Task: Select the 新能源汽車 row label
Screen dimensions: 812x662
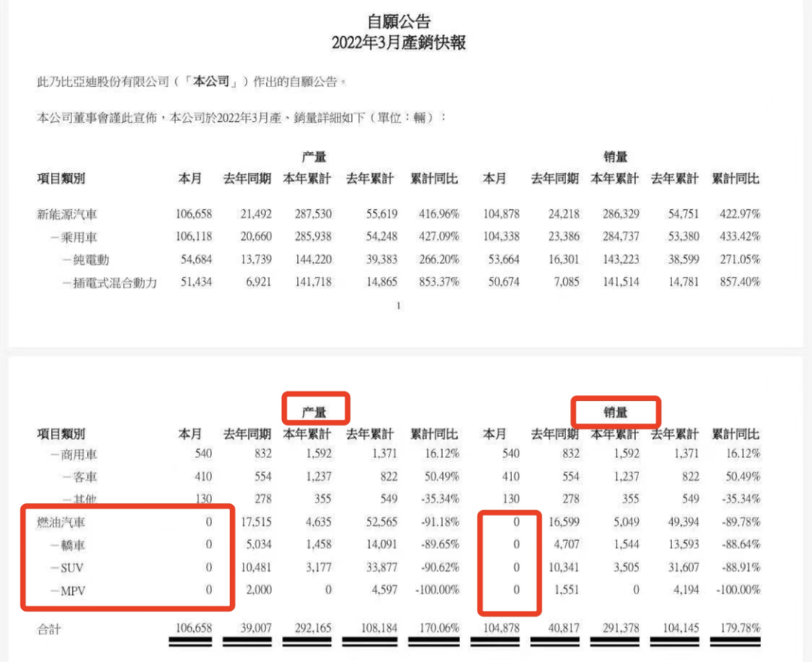Action: click(x=67, y=214)
